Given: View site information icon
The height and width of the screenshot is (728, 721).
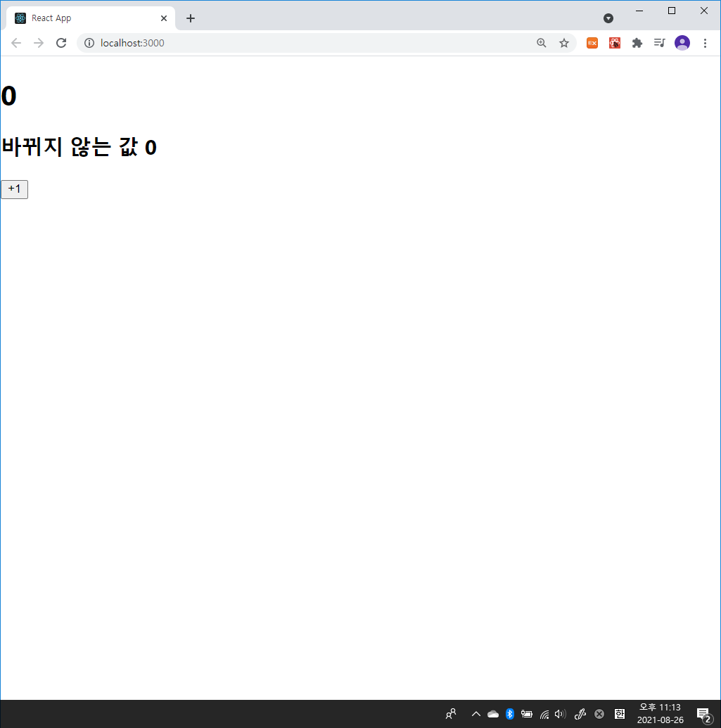Looking at the screenshot, I should point(89,43).
